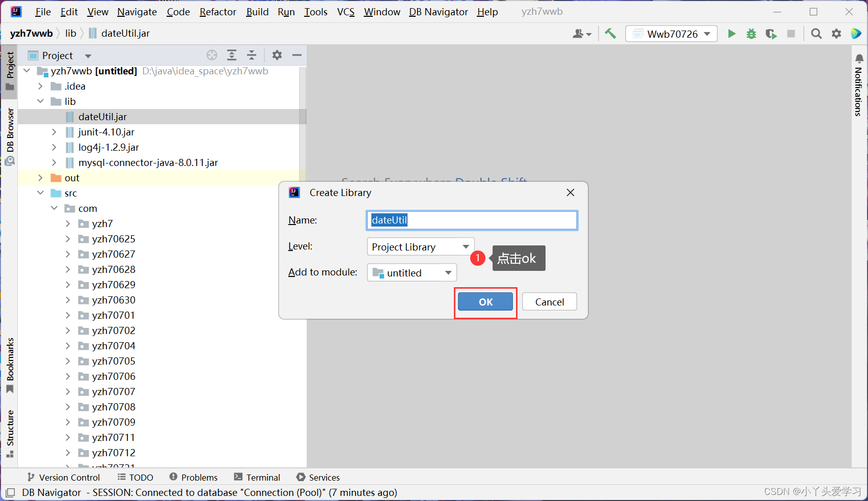Run the Wwb70726 configuration
868x501 pixels.
731,34
